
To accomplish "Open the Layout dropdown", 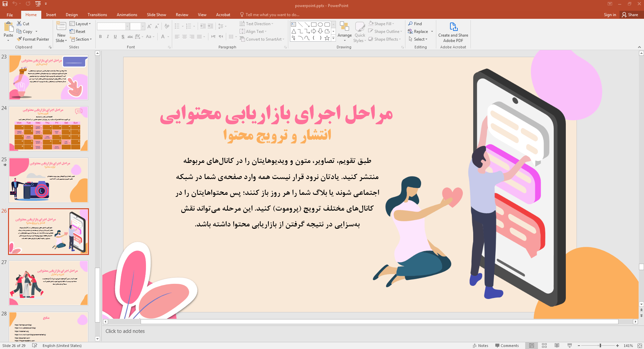I will pyautogui.click(x=80, y=24).
